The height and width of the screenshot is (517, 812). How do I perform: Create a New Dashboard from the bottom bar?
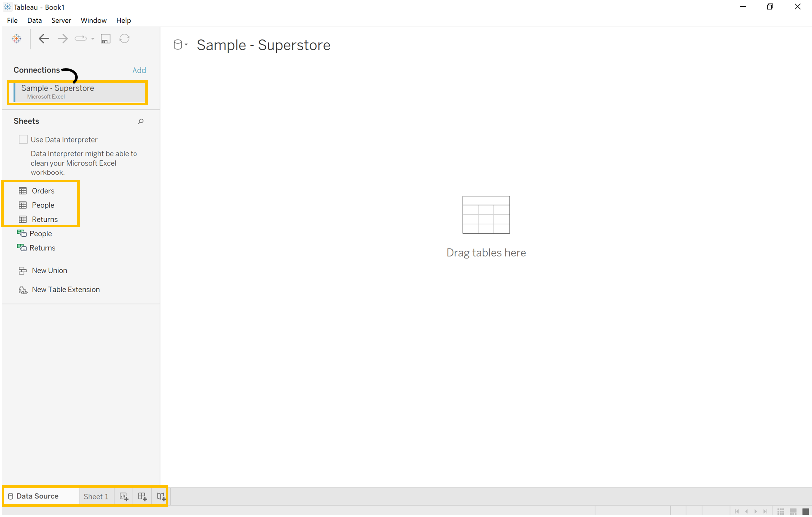[x=142, y=496]
